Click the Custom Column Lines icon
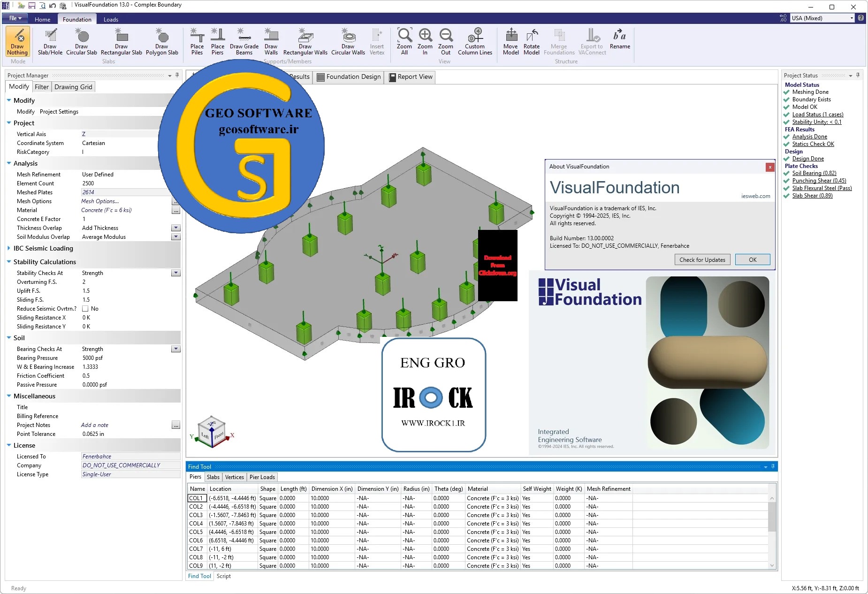This screenshot has width=868, height=594. pyautogui.click(x=475, y=42)
